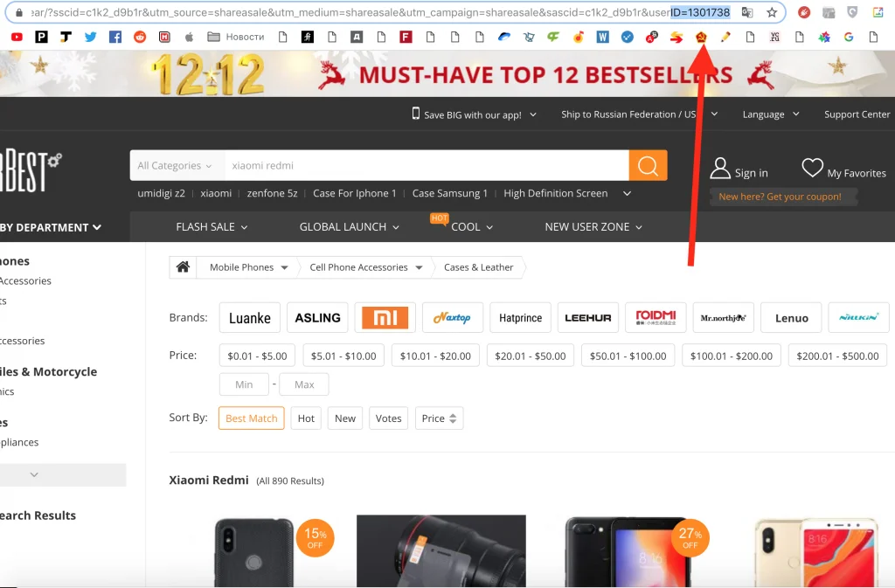Select the Mi brand filter

click(x=385, y=318)
